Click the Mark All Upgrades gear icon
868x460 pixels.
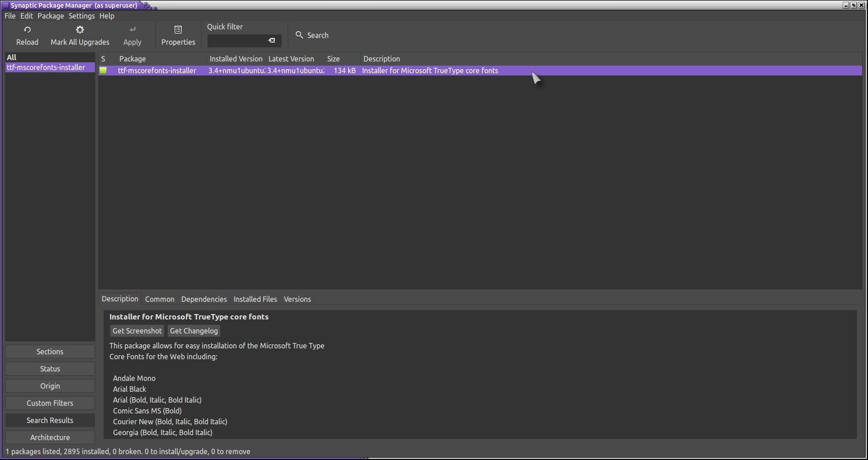(x=80, y=30)
